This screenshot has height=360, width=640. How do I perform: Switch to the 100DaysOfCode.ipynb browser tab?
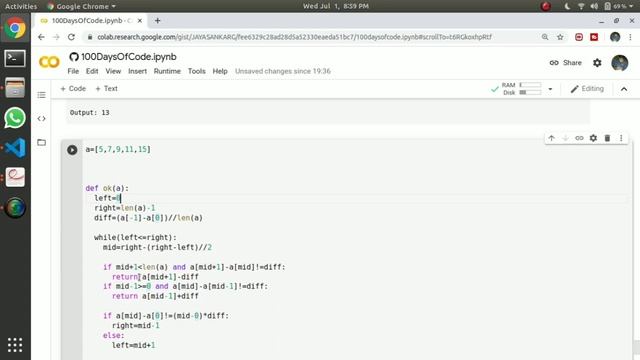coord(91,20)
